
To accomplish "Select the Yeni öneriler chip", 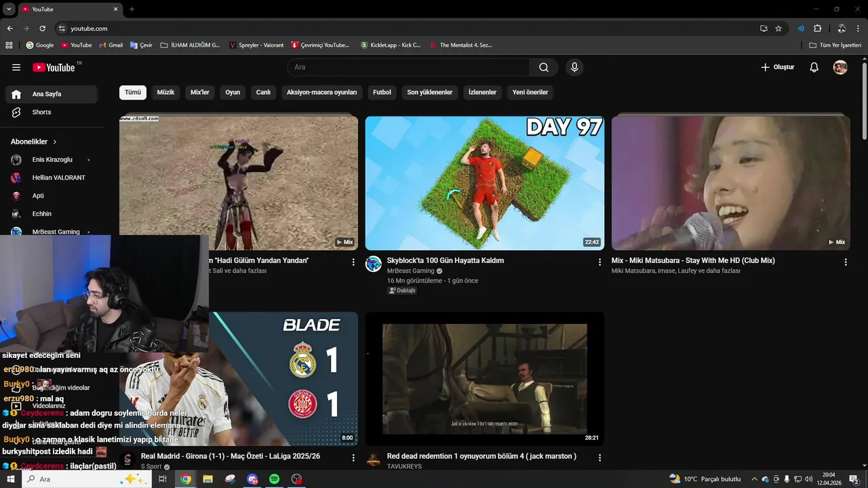I will 530,92.
